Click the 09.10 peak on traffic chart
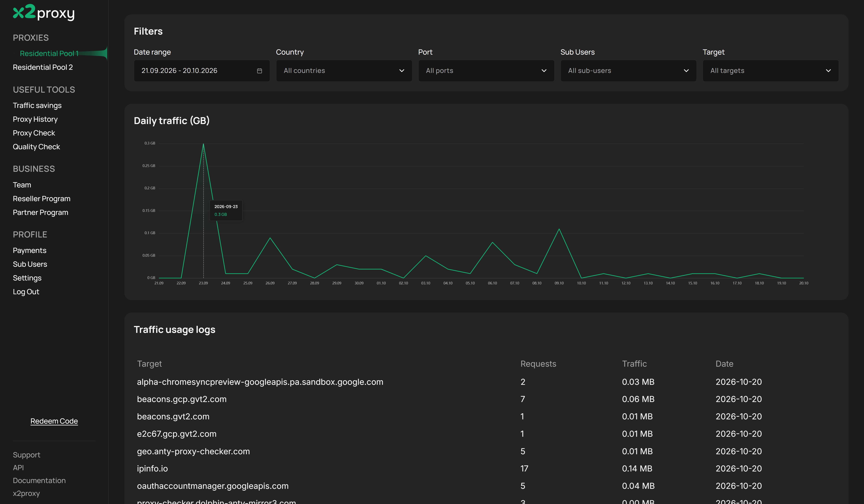The height and width of the screenshot is (504, 864). coord(559,229)
